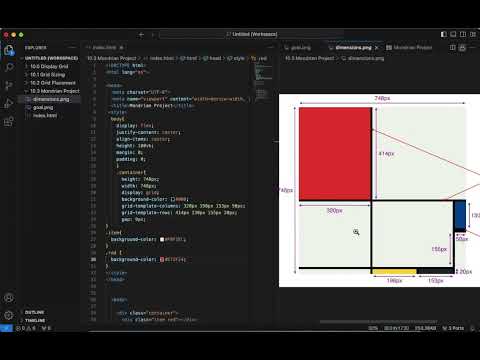Open the customize layout icon
The width and height of the screenshot is (480, 360).
tap(473, 34)
